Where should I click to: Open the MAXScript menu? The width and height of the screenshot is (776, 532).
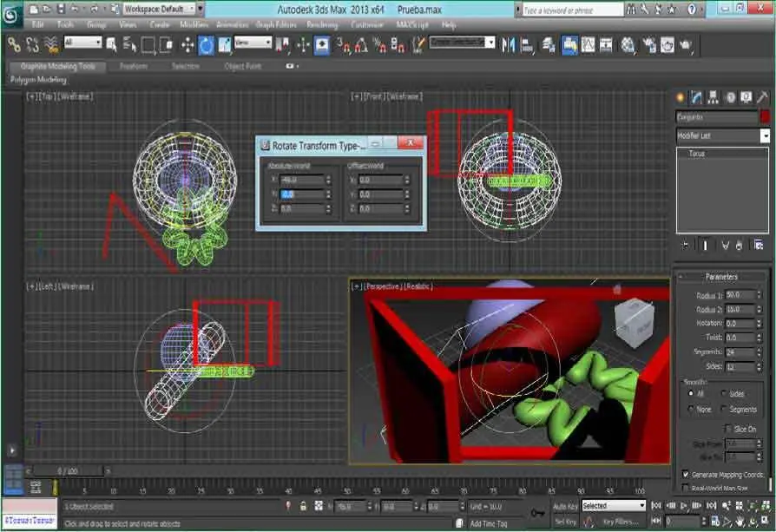click(x=412, y=25)
